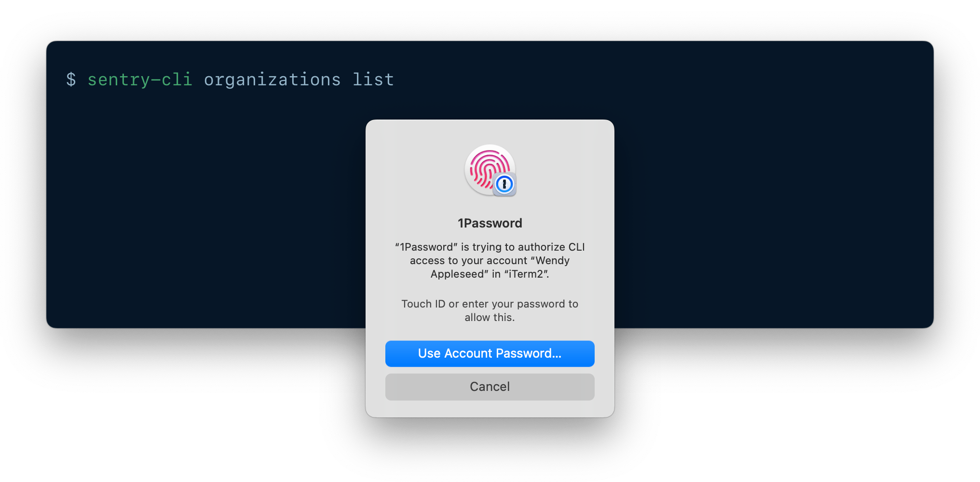
Task: Select the 1Password dialog title text
Action: click(x=490, y=223)
